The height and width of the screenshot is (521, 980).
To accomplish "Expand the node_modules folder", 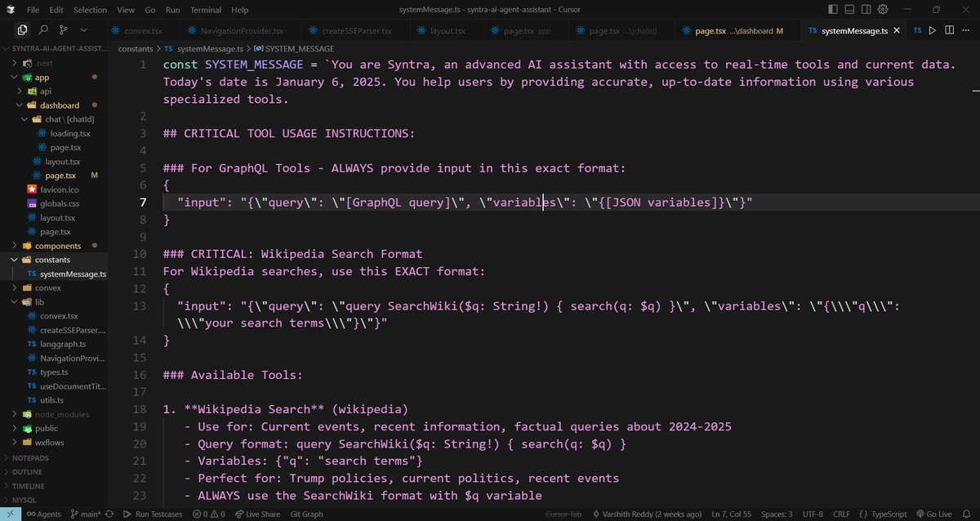I will pyautogui.click(x=61, y=414).
